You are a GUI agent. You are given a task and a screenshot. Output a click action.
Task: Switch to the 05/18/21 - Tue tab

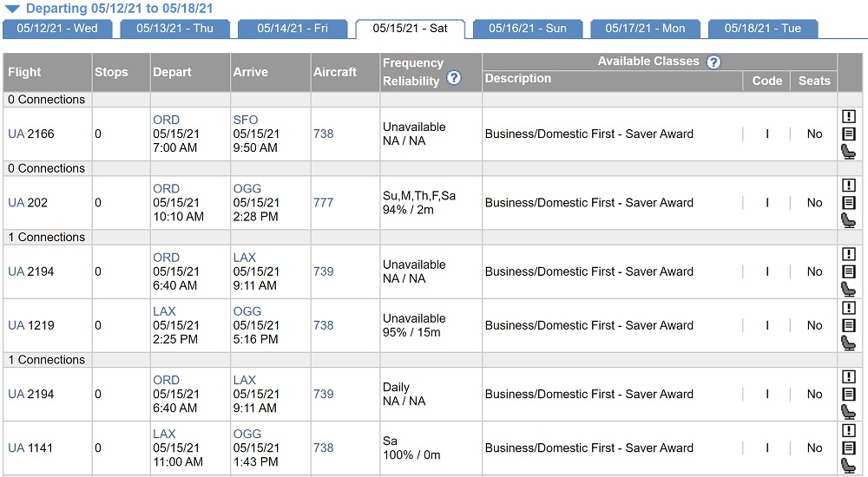tap(763, 29)
